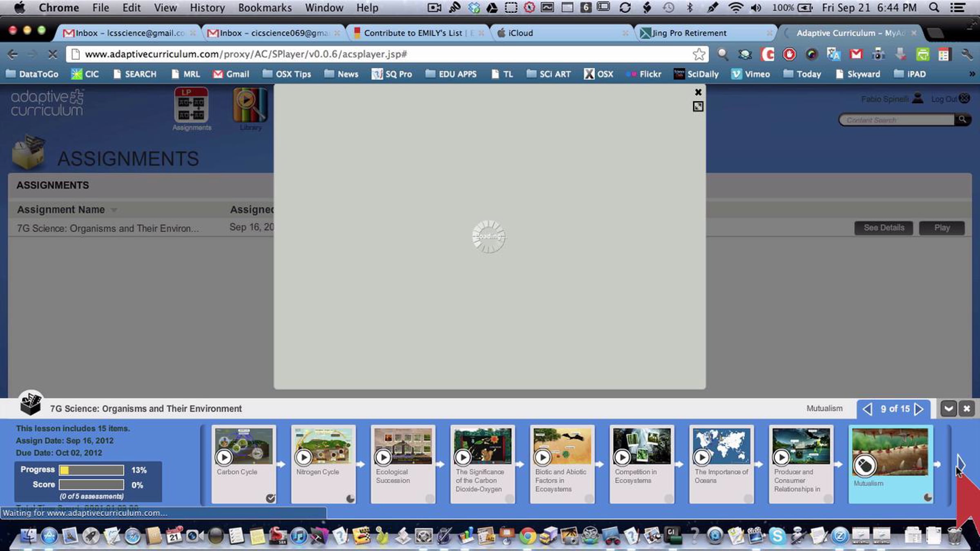Image resolution: width=980 pixels, height=551 pixels.
Task: Click the Content Search magnifier icon
Action: [x=962, y=120]
